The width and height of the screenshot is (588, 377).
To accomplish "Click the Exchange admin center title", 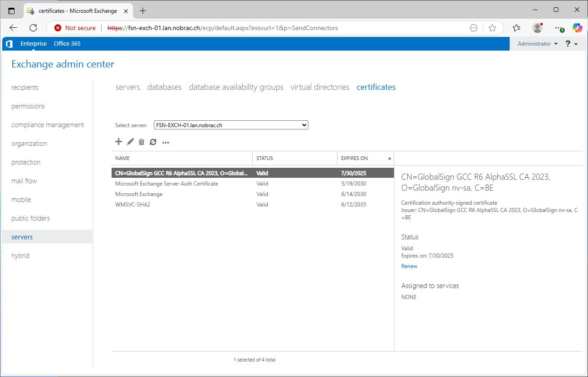I will coord(63,64).
